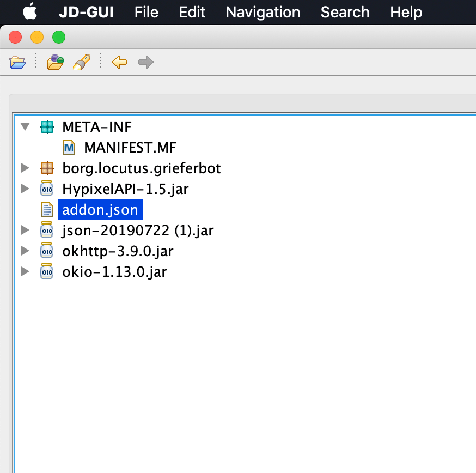Collapse the META-INF tree node
Image resolution: width=476 pixels, height=473 pixels.
(25, 126)
